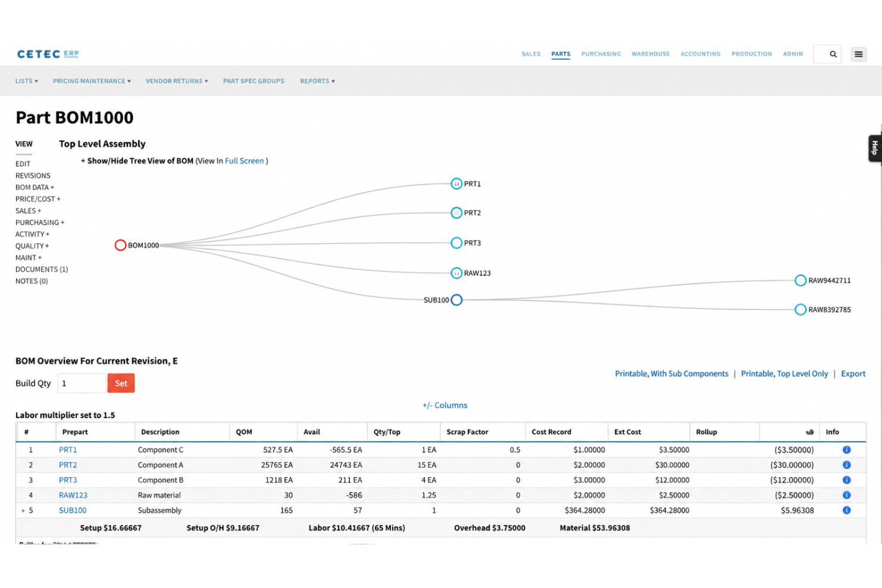
Task: Click the SUB100 subassembly tree node
Action: click(456, 300)
